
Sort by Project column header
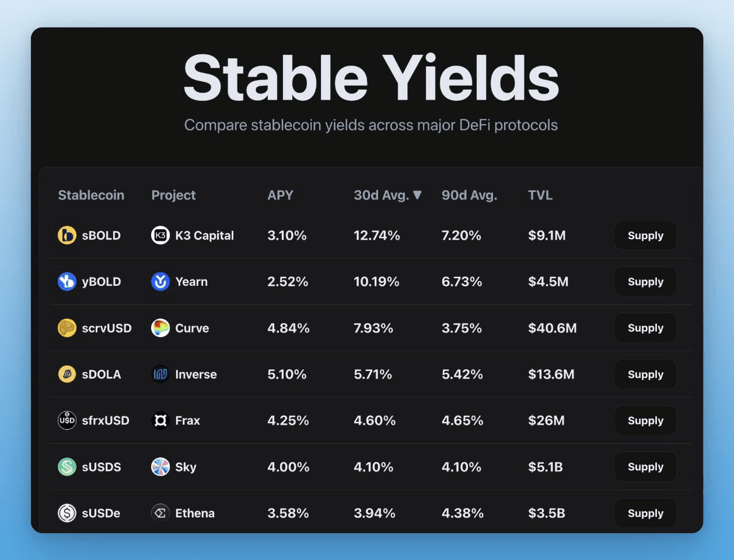pyautogui.click(x=174, y=195)
